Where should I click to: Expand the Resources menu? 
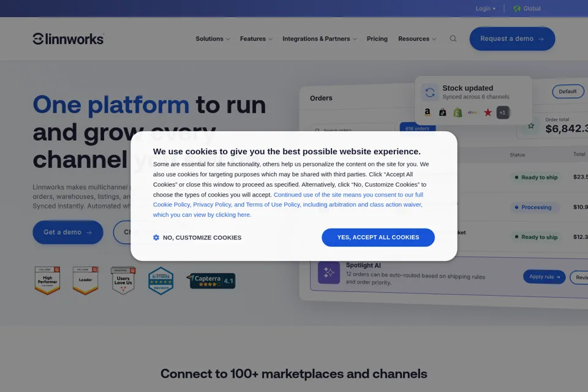click(x=417, y=39)
